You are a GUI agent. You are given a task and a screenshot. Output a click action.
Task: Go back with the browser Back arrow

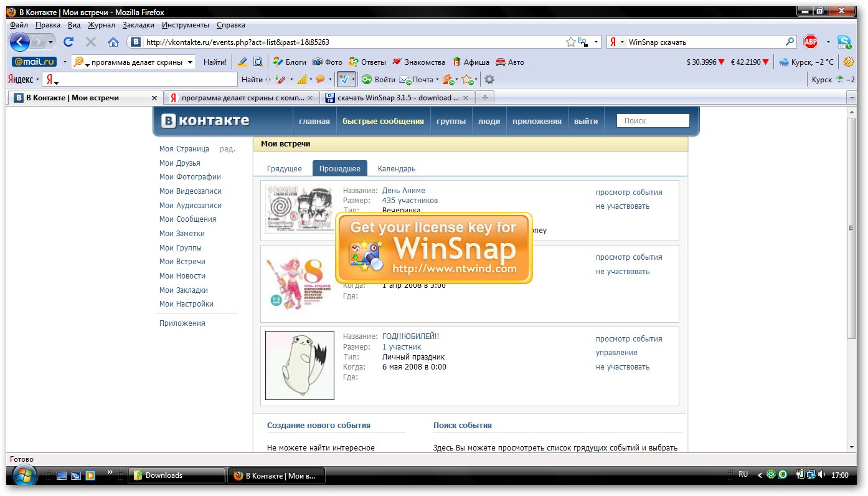(x=20, y=42)
